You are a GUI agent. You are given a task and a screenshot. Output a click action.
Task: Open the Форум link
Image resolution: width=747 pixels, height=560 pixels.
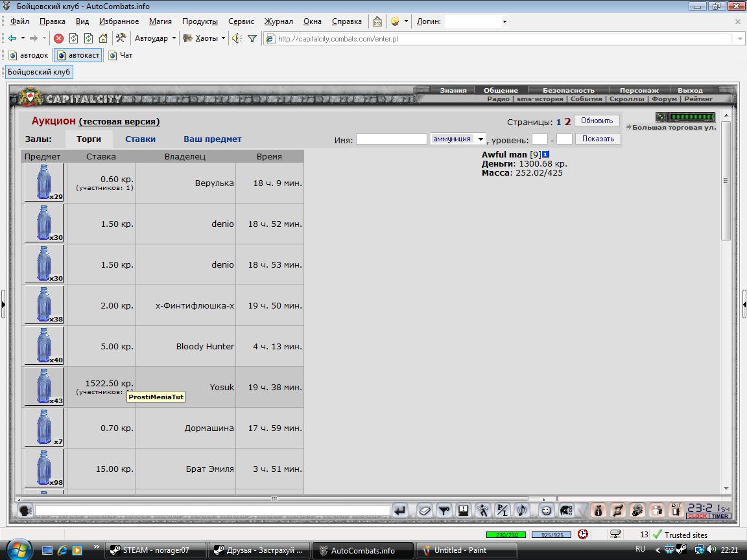click(664, 99)
